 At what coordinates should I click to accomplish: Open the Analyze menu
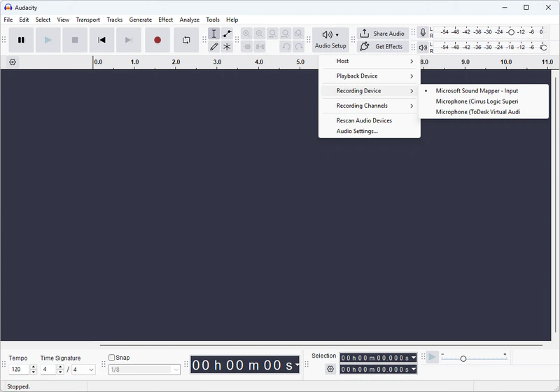point(189,20)
